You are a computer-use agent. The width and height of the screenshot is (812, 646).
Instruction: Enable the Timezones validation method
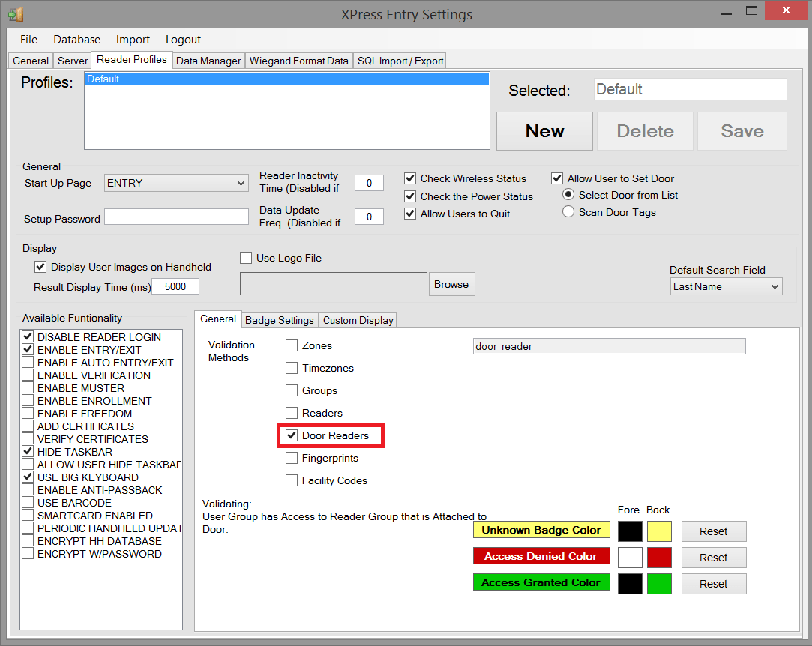pyautogui.click(x=292, y=368)
